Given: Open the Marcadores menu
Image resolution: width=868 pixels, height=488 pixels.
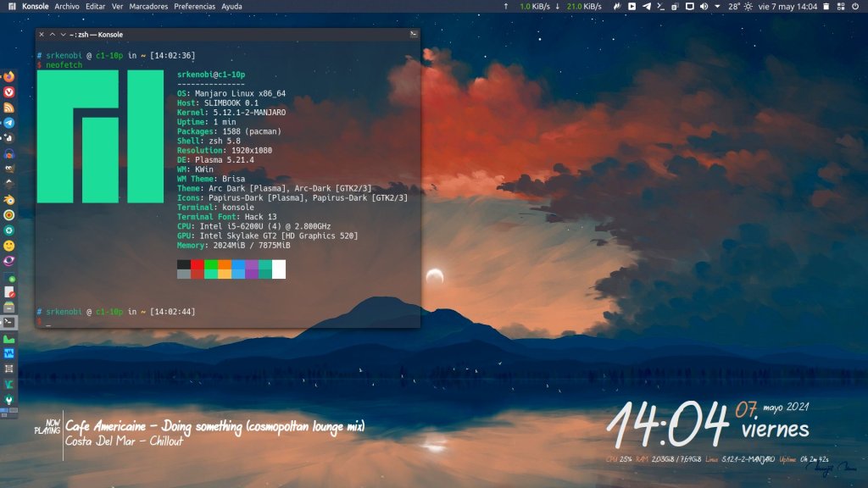Looking at the screenshot, I should click(148, 6).
